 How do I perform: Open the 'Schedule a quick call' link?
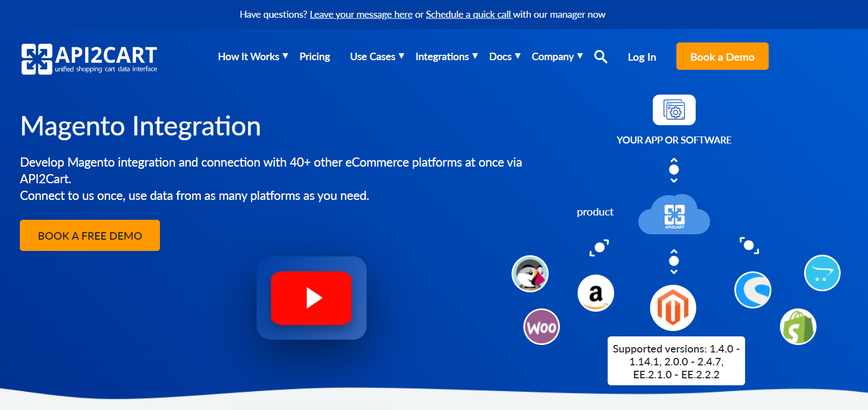click(469, 15)
